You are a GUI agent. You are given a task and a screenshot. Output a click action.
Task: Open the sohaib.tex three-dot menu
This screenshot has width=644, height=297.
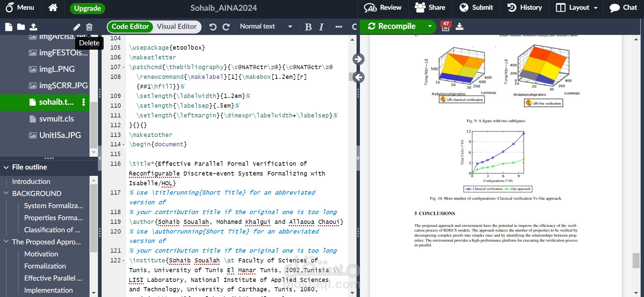[84, 102]
